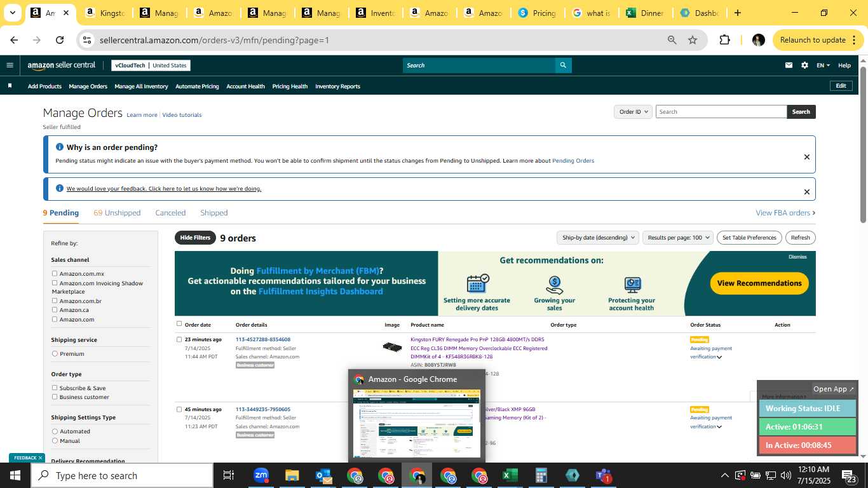Select the order placed 23 minutes ago
The height and width of the screenshot is (488, 868).
(x=179, y=339)
